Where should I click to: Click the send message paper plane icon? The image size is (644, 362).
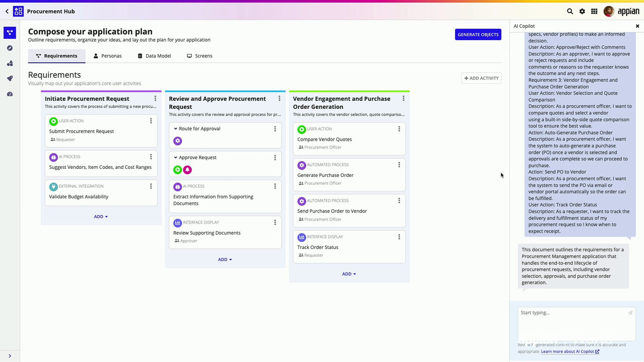pos(630,313)
